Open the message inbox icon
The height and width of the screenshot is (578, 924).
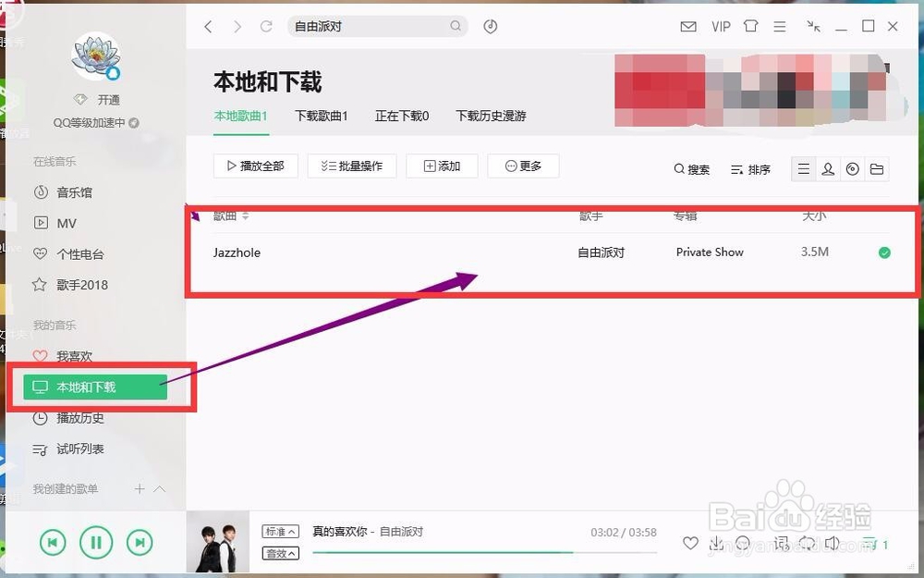(688, 27)
